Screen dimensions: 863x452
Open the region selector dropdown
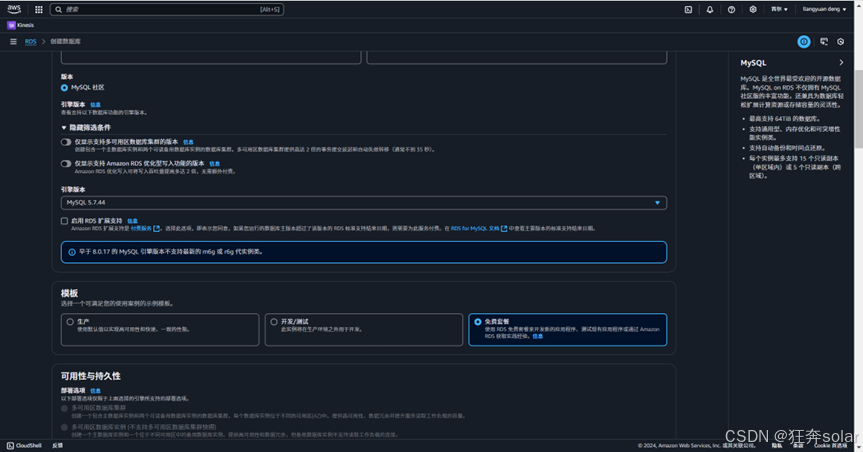(x=779, y=9)
